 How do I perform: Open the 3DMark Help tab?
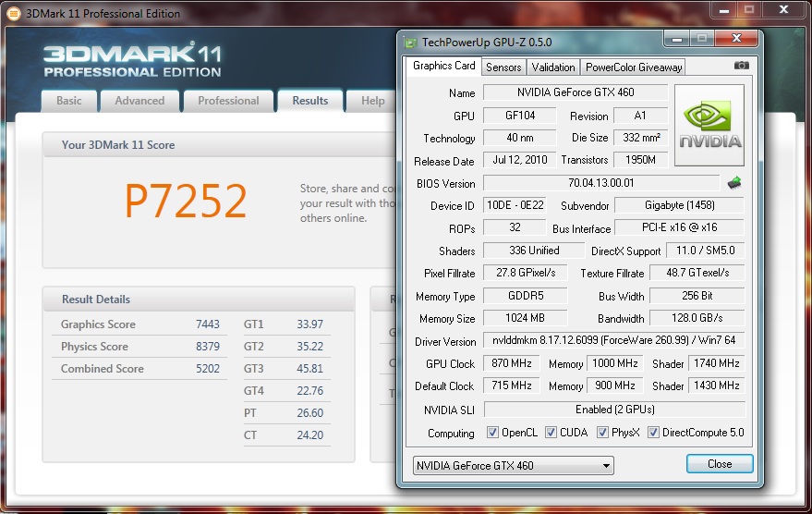pyautogui.click(x=372, y=101)
